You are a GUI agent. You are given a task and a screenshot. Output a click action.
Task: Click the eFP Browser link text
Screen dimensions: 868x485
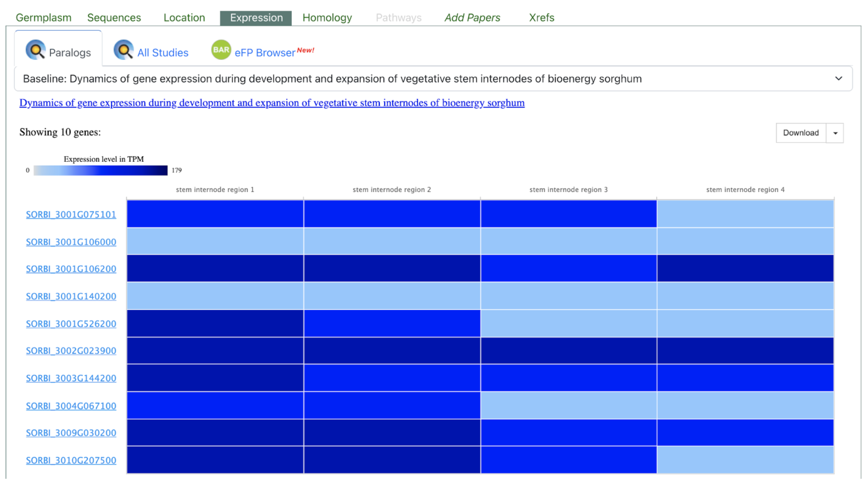265,53
